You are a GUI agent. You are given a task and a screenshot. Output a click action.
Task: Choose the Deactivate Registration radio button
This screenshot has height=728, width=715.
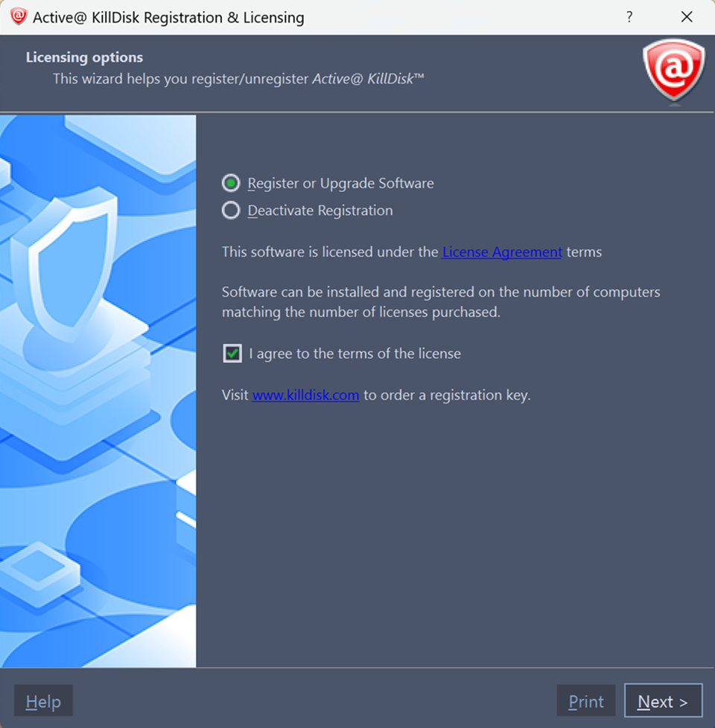[x=231, y=211]
